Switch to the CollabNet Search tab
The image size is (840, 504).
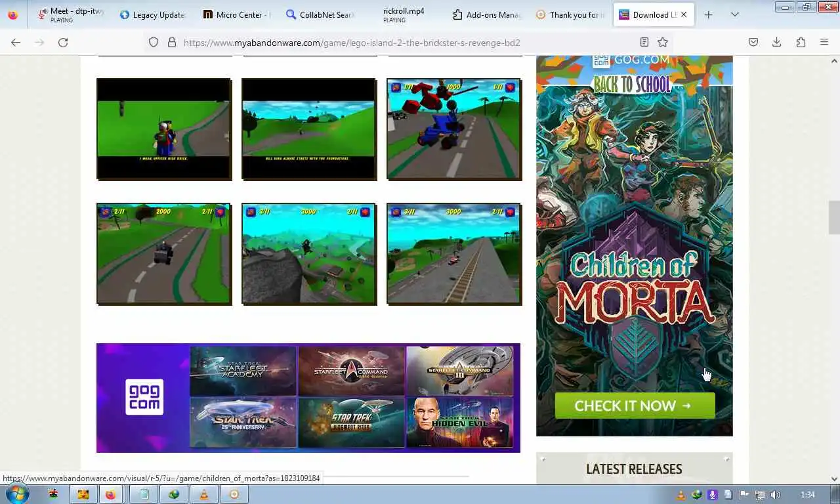pyautogui.click(x=320, y=14)
